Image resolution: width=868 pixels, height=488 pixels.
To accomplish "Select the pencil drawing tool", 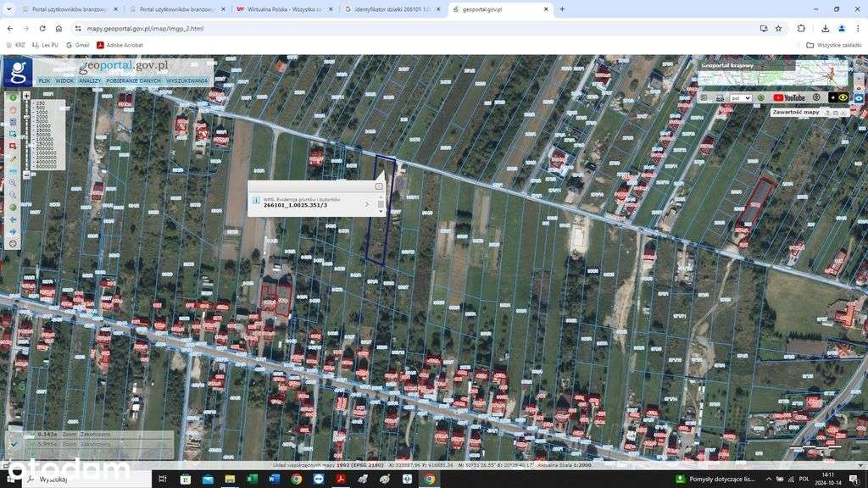I will coord(13,158).
